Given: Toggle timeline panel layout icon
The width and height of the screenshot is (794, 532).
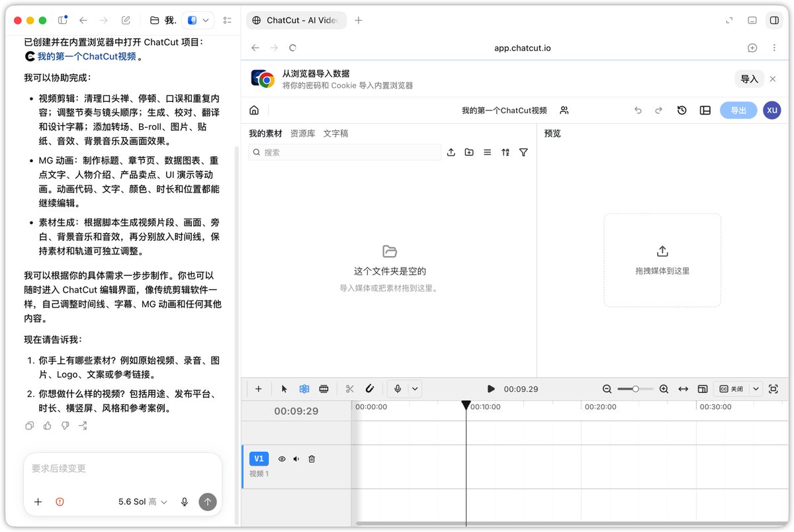Looking at the screenshot, I should point(703,389).
